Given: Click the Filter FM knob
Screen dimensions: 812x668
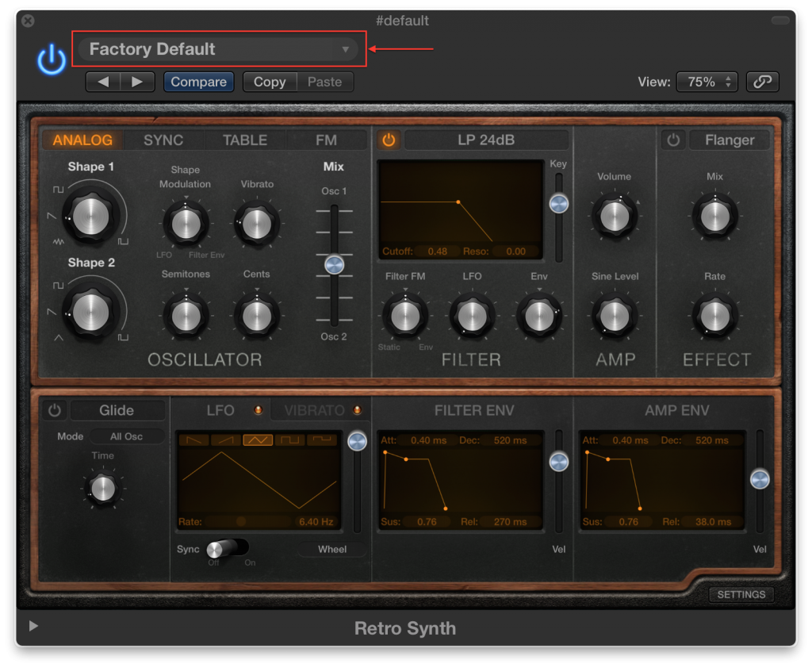Looking at the screenshot, I should (405, 316).
